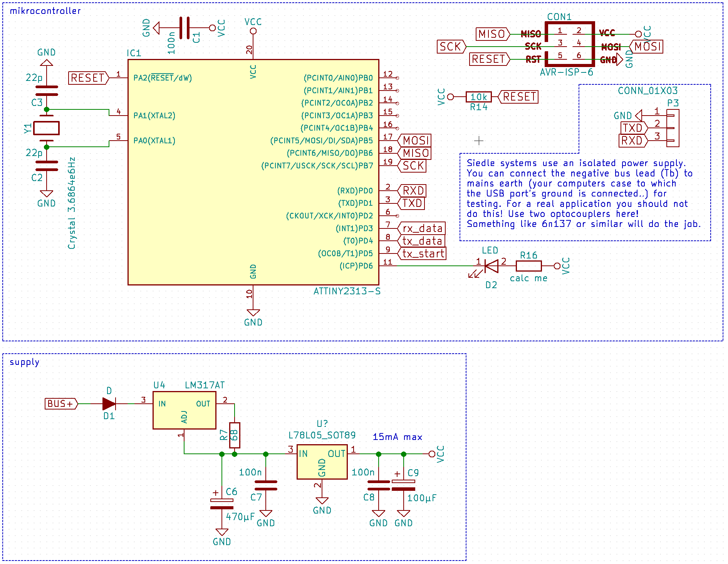Viewport: 728px width, 564px height.
Task: Select the C7 100n capacitor symbol
Action: [266, 485]
